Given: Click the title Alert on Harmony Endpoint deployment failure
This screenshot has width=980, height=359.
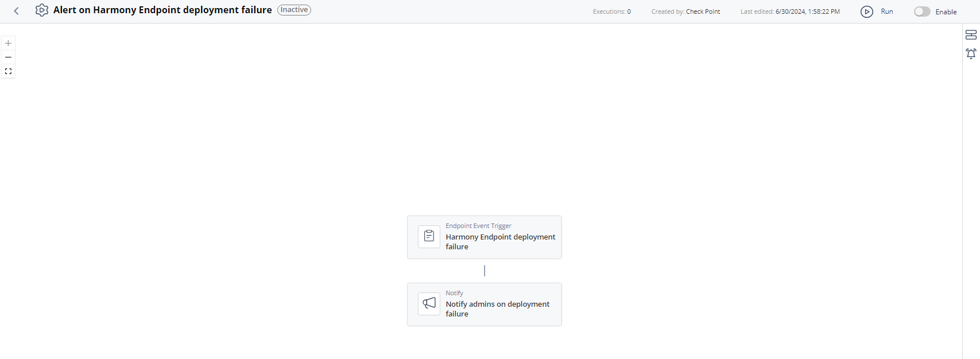Looking at the screenshot, I should [x=162, y=10].
